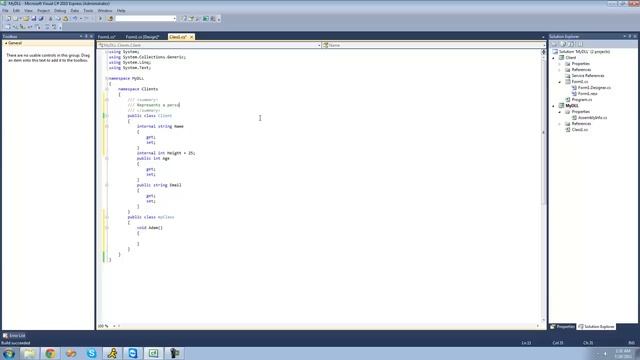The image size is (640, 360).
Task: Switch to the Form1.cs [Design] tab
Action: (142, 37)
